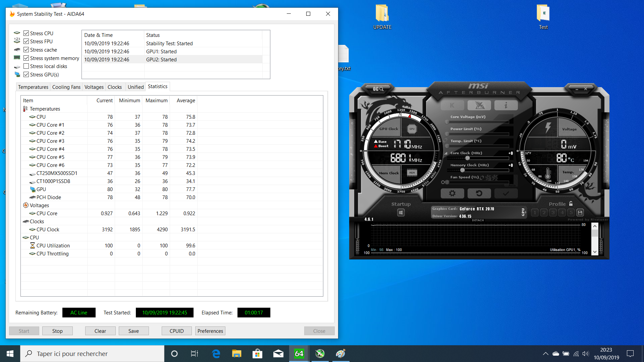Open the information (i) panel in Afterburner
Viewport: 644px width, 362px height.
tap(506, 105)
